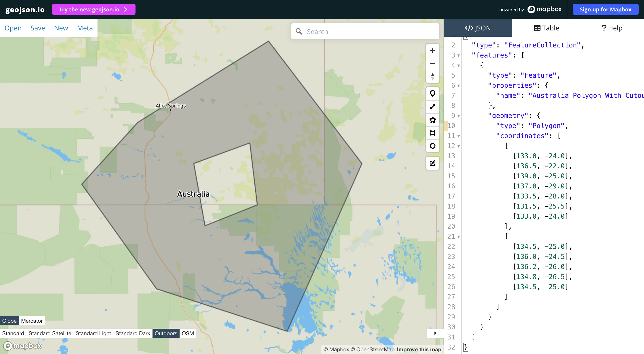Screen dimensions: 644x354
Task: Click the name property value text
Action: tap(586, 95)
